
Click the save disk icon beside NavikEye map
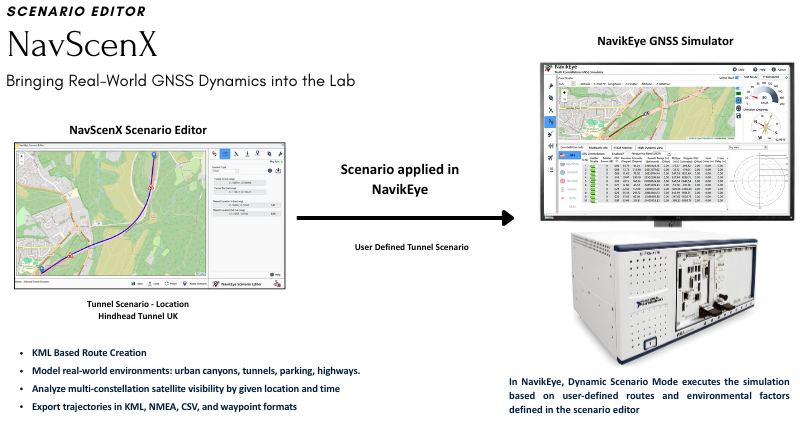coord(738,116)
